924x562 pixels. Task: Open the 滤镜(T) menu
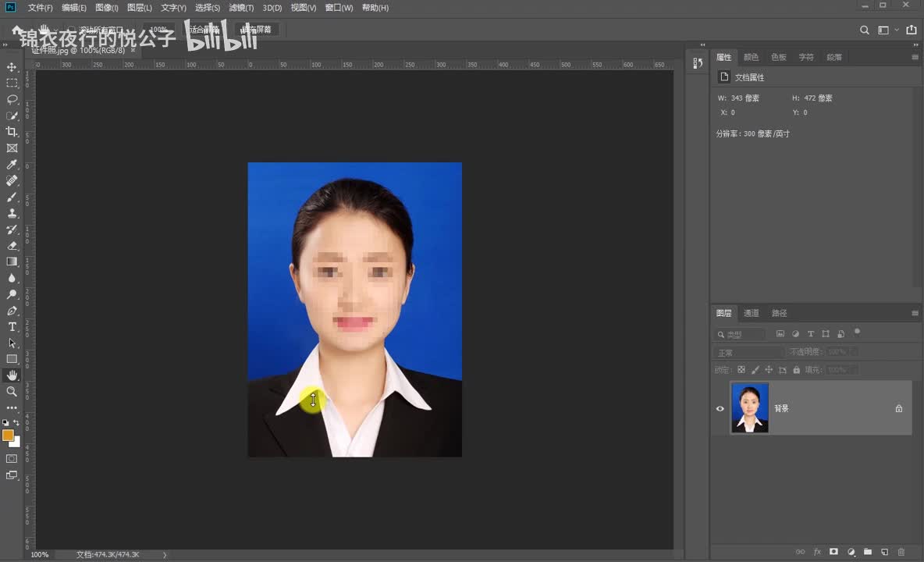[241, 8]
